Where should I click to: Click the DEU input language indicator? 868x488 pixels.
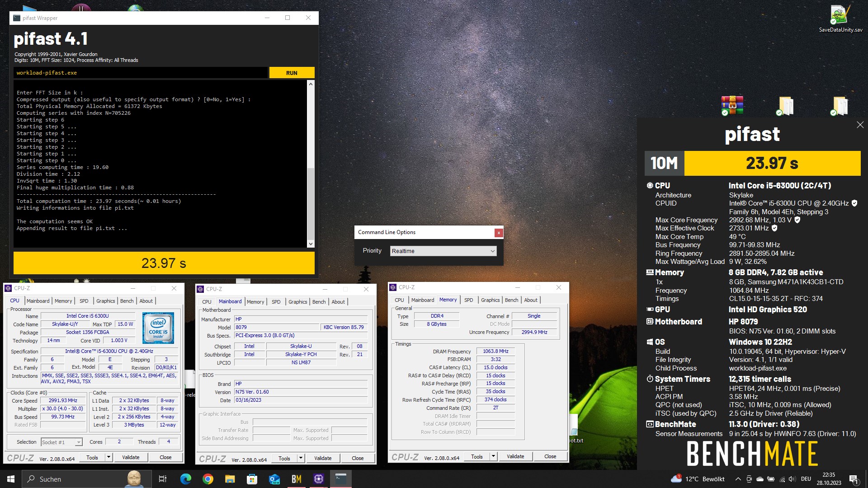(x=806, y=479)
